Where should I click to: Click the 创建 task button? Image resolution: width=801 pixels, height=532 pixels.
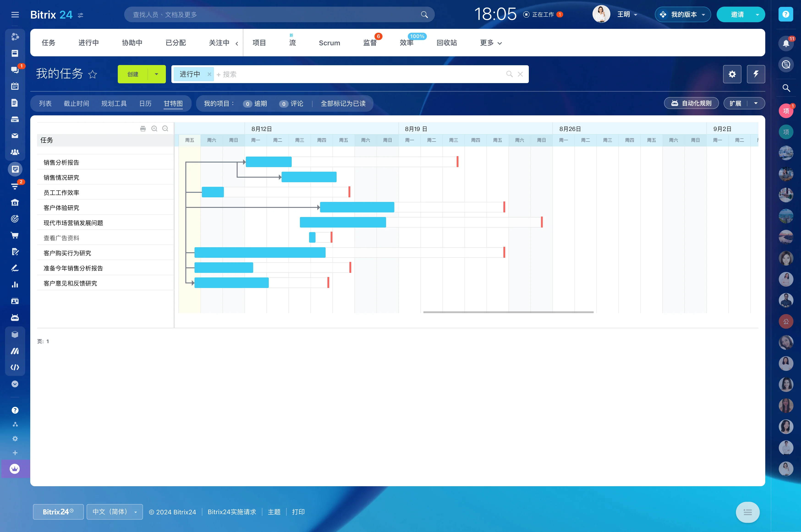pyautogui.click(x=133, y=74)
